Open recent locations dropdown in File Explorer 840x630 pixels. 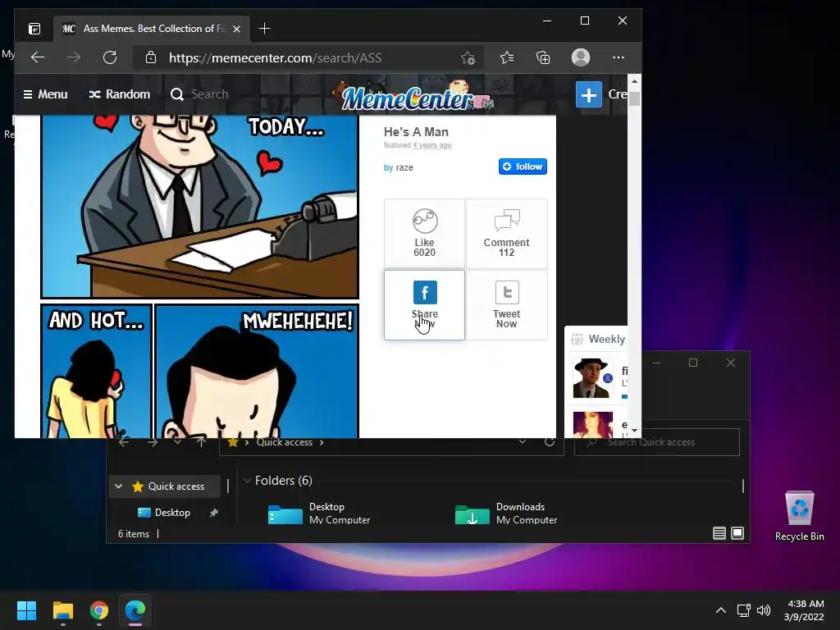coord(177,442)
